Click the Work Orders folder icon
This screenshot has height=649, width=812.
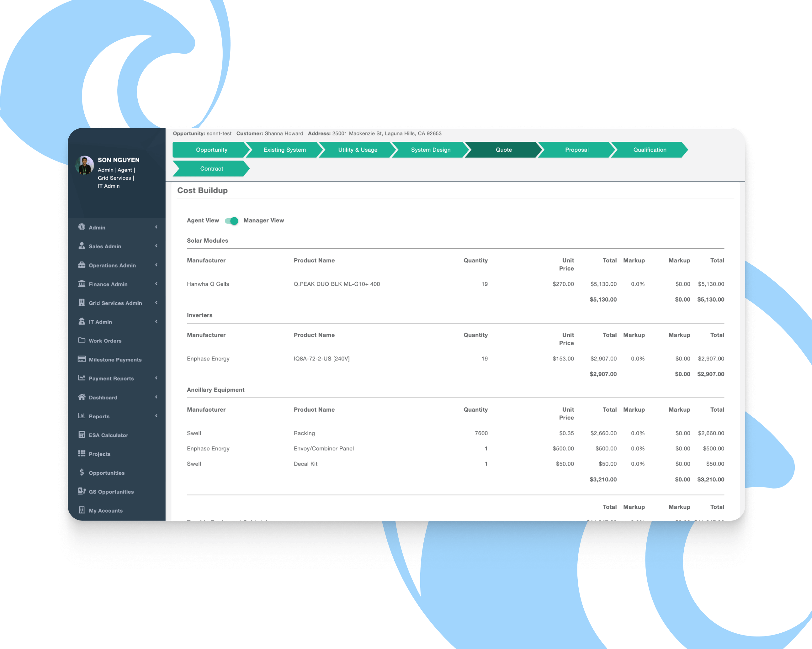click(x=82, y=340)
